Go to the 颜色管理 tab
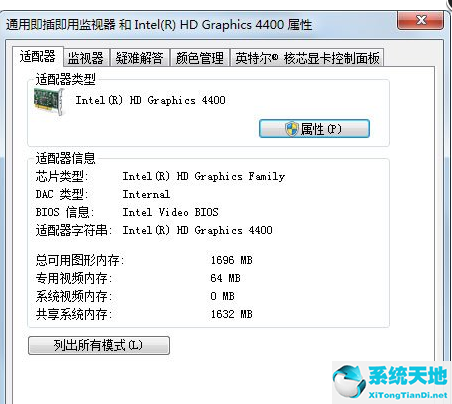Viewport: 452px width, 404px height. [x=200, y=58]
